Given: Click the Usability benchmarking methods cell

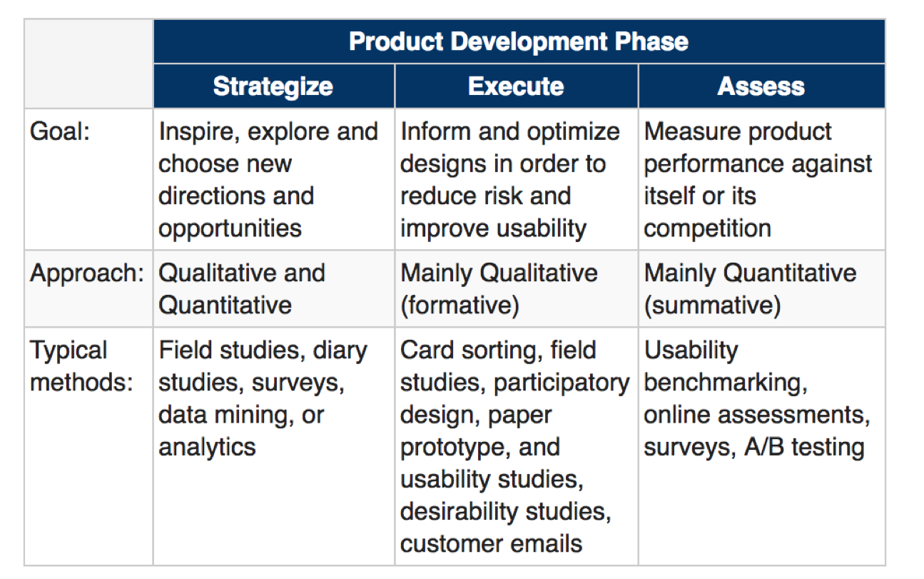Looking at the screenshot, I should [756, 398].
